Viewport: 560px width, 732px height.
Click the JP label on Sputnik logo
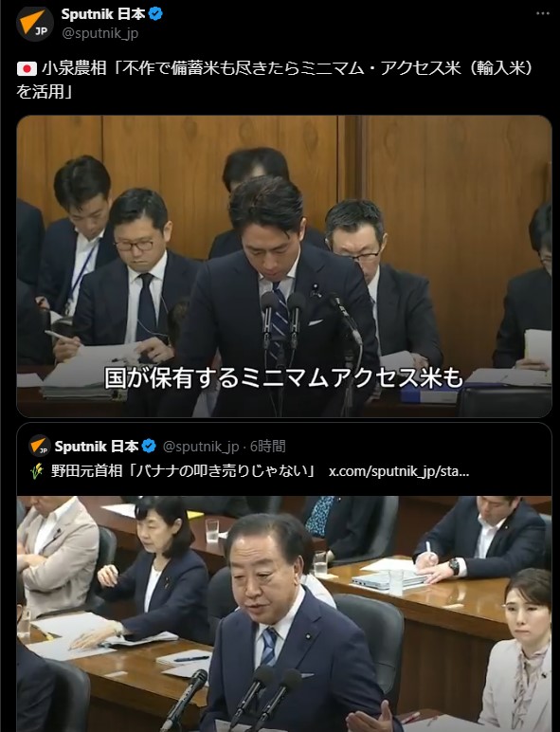[x=41, y=31]
